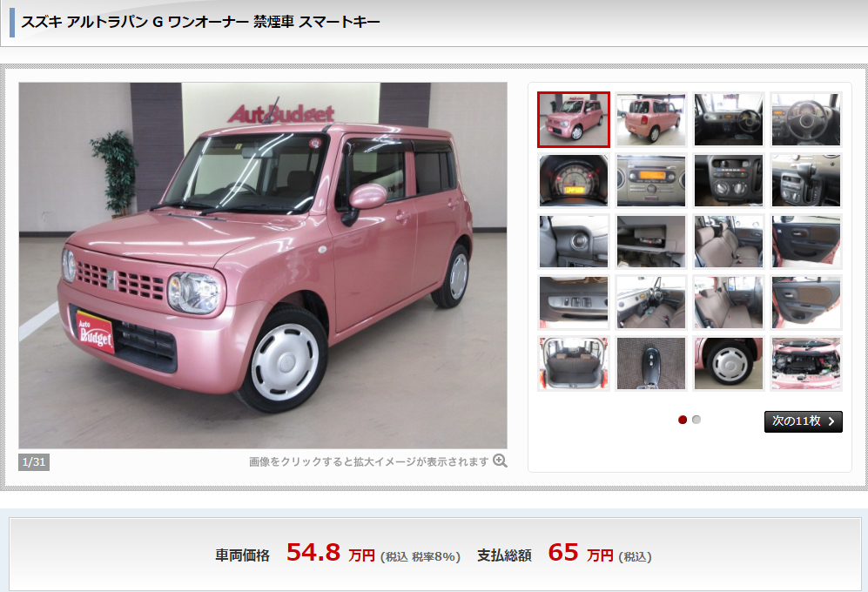Viewport: 868px width, 592px height.
Task: Open the speedometer gauge thumbnail
Action: [574, 180]
